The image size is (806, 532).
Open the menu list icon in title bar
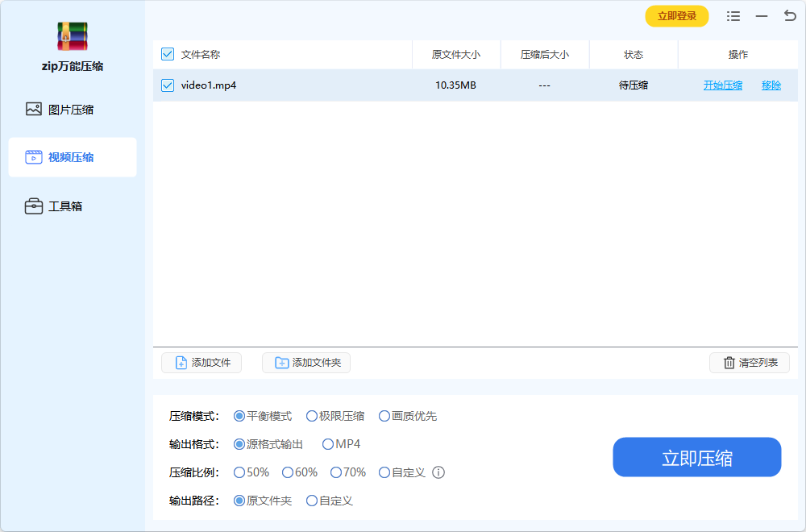pyautogui.click(x=733, y=16)
